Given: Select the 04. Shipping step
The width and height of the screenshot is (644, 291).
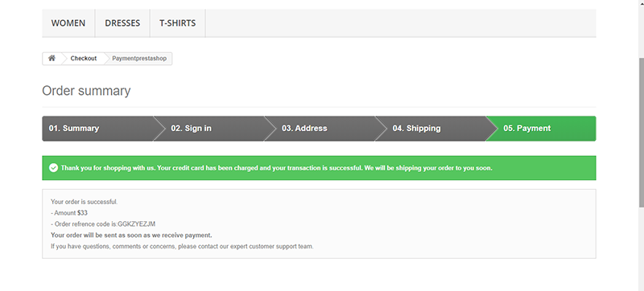Looking at the screenshot, I should point(432,129).
